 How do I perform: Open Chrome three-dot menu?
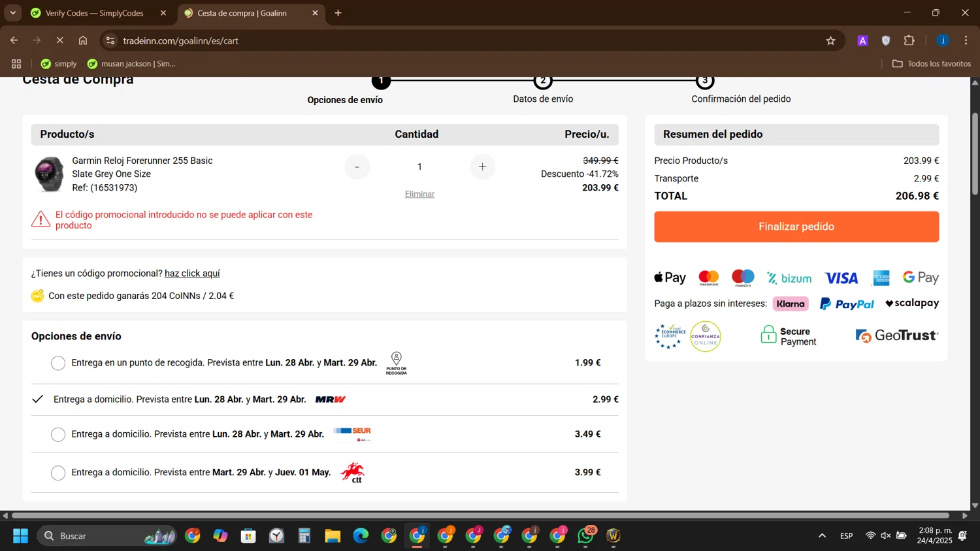pos(966,40)
